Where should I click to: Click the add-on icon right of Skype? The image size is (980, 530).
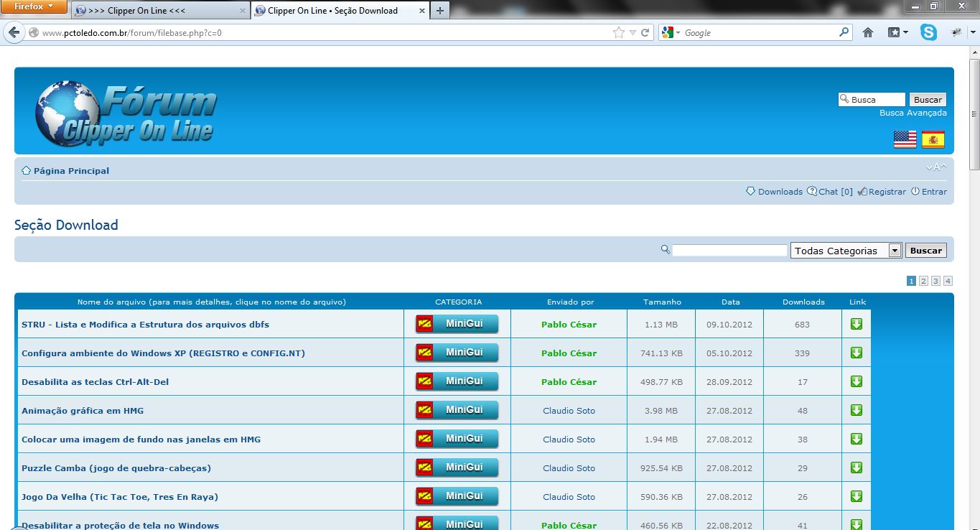(956, 32)
